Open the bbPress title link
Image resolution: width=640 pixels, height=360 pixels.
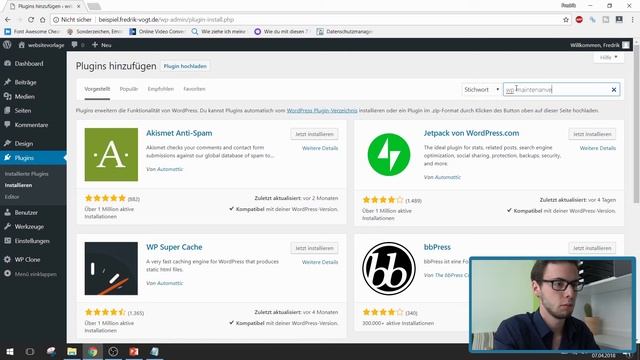coord(437,247)
